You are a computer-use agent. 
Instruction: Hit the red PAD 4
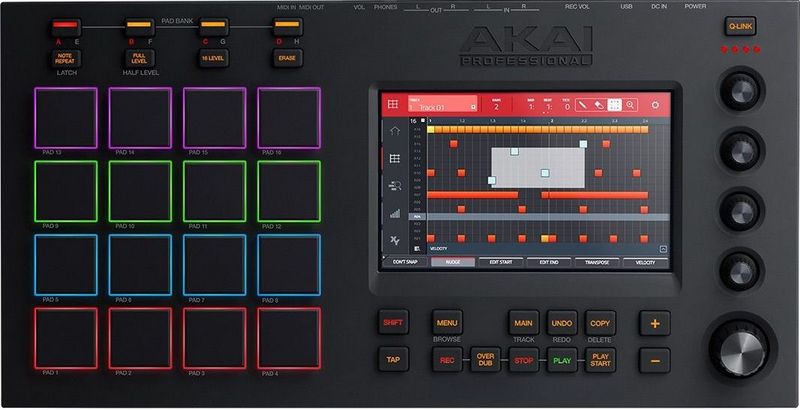289,338
